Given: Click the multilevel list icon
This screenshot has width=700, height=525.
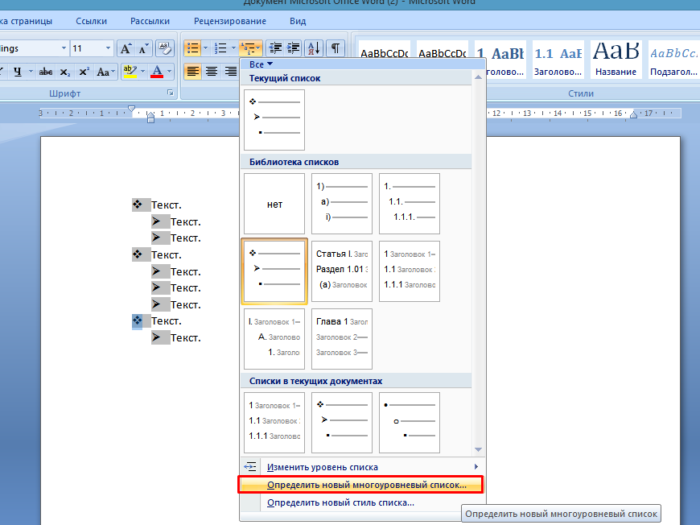Looking at the screenshot, I should click(248, 48).
